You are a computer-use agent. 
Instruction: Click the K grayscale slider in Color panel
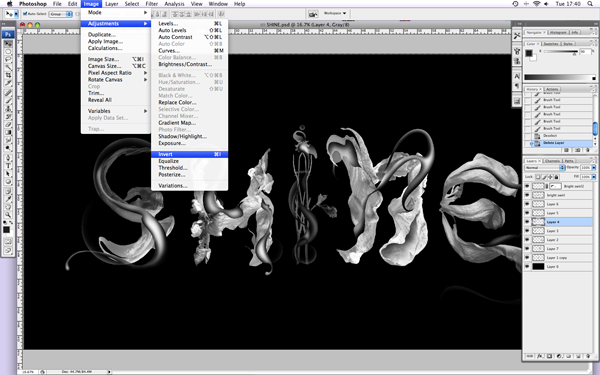[561, 52]
